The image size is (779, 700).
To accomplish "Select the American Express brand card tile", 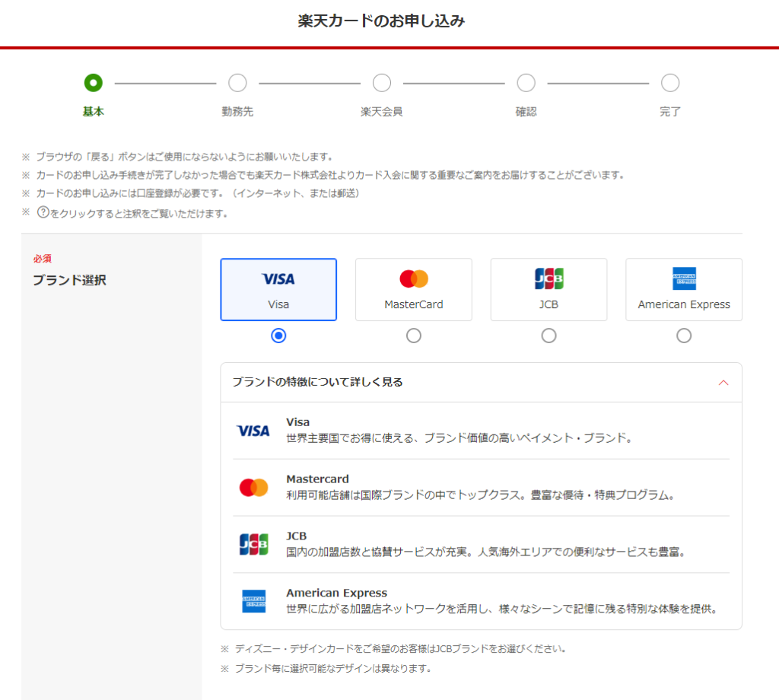I will [684, 290].
